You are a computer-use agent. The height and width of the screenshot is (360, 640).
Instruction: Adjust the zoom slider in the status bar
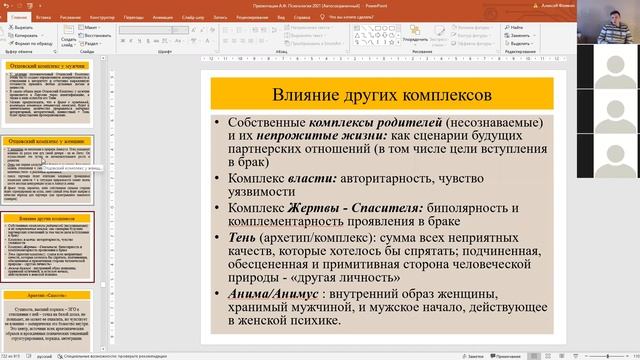point(607,356)
